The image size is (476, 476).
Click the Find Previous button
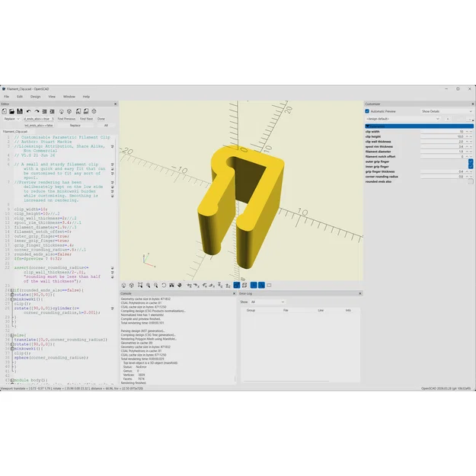tap(66, 119)
